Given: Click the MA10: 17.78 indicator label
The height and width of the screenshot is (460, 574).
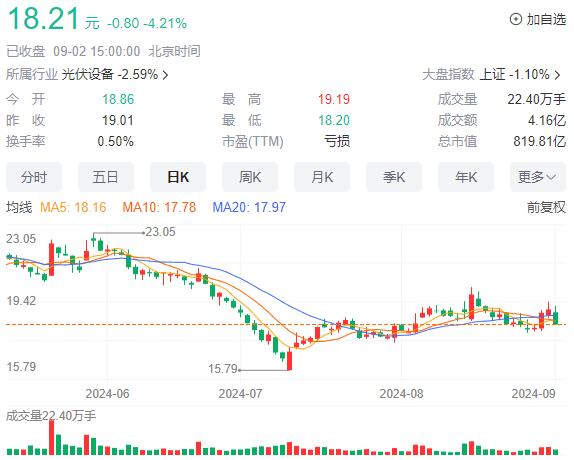Looking at the screenshot, I should tap(159, 207).
